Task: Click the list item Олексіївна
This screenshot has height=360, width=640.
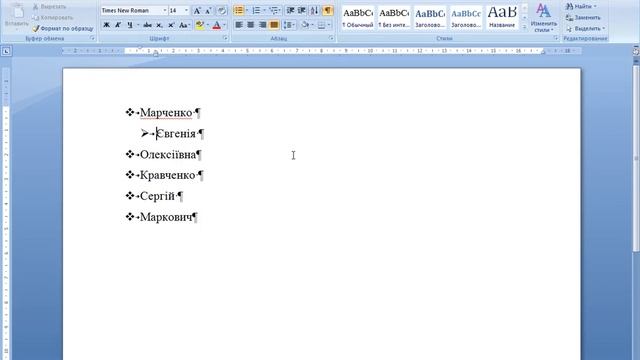Action: coord(168,154)
